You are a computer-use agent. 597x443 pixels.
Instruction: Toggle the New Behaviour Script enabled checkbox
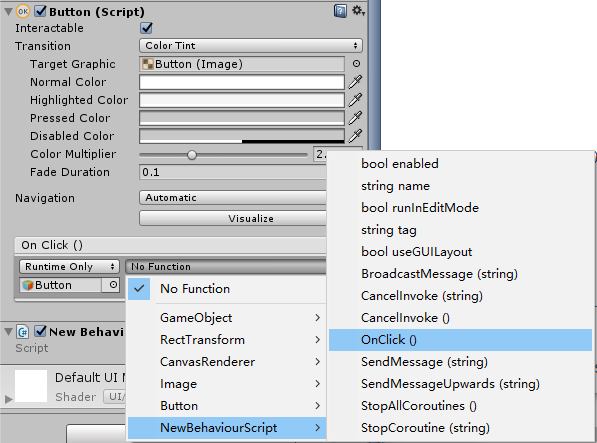pos(40,331)
